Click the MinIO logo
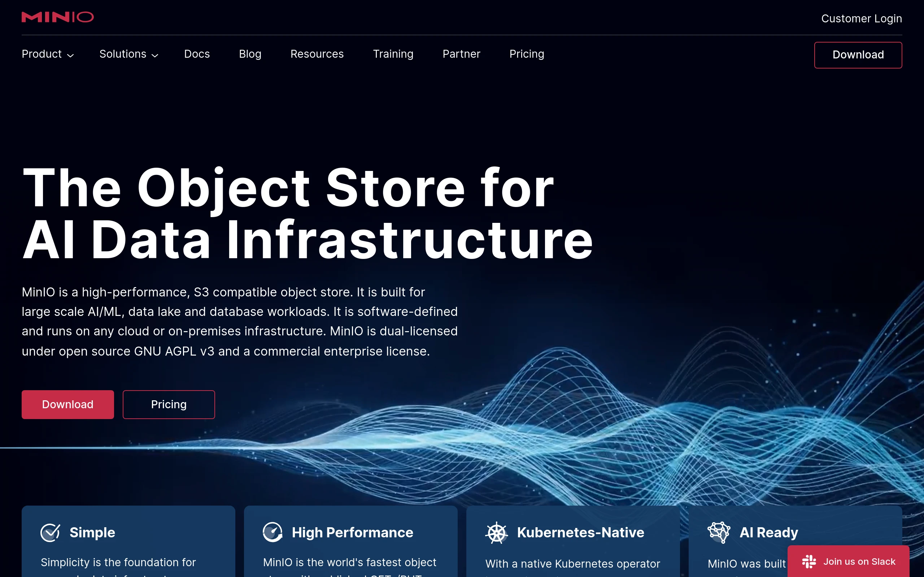Screen dimensions: 924x577 [x=58, y=17]
